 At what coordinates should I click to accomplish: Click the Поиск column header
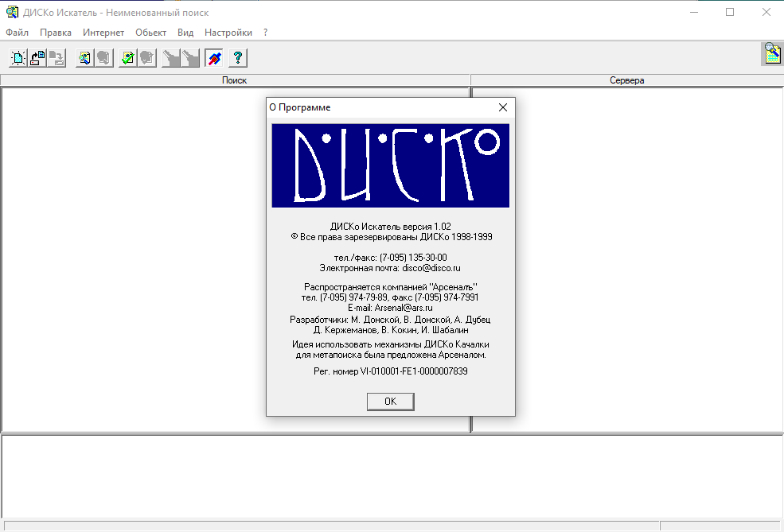pyautogui.click(x=235, y=80)
